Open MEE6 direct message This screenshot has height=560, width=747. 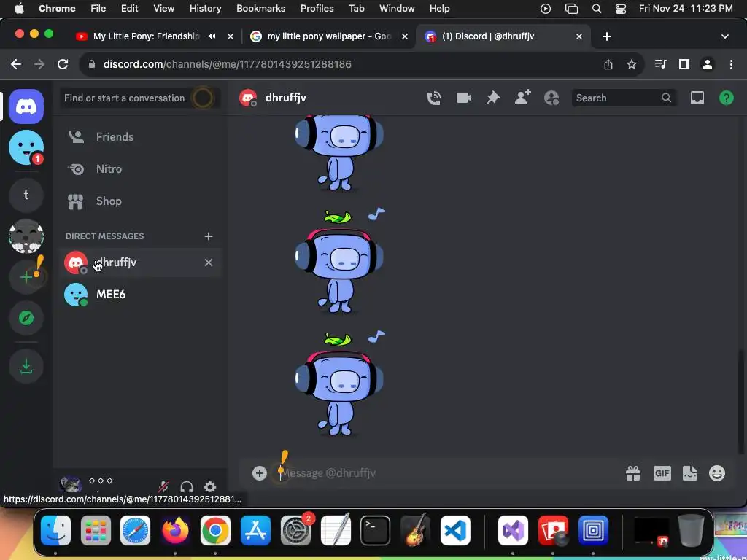pyautogui.click(x=139, y=295)
